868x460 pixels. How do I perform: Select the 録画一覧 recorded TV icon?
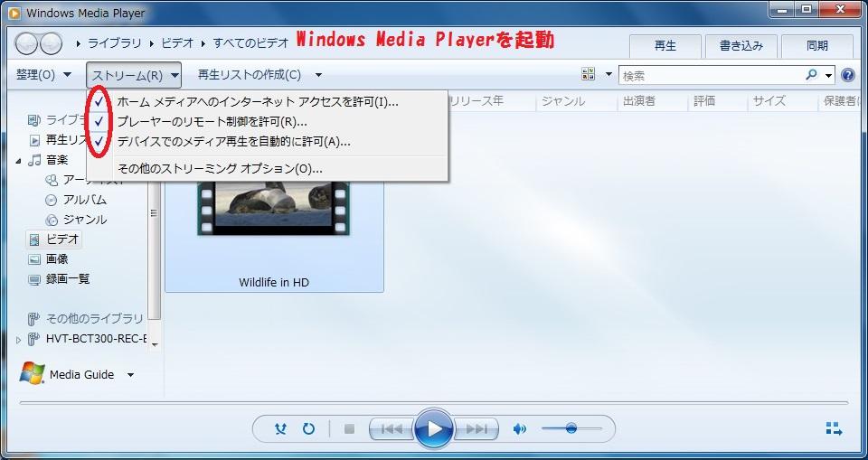(x=34, y=279)
